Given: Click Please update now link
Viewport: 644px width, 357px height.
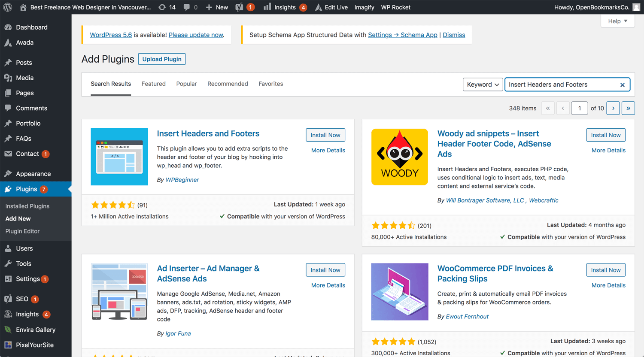Looking at the screenshot, I should [x=196, y=35].
